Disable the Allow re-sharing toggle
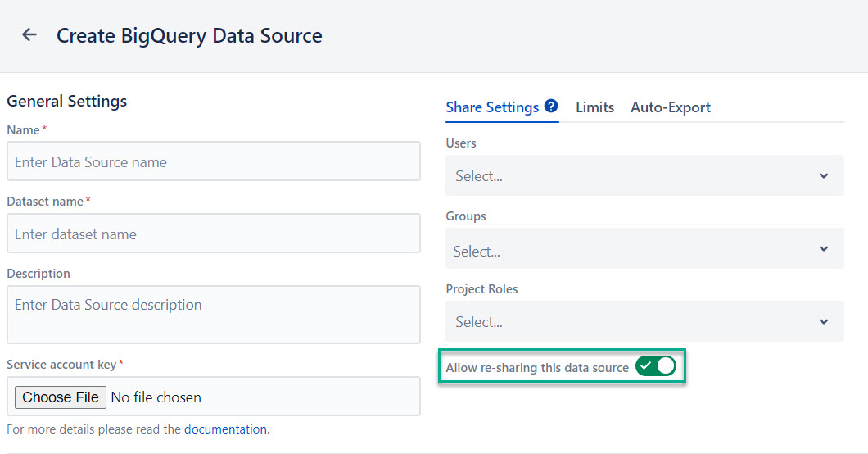The height and width of the screenshot is (454, 868). pyautogui.click(x=656, y=366)
